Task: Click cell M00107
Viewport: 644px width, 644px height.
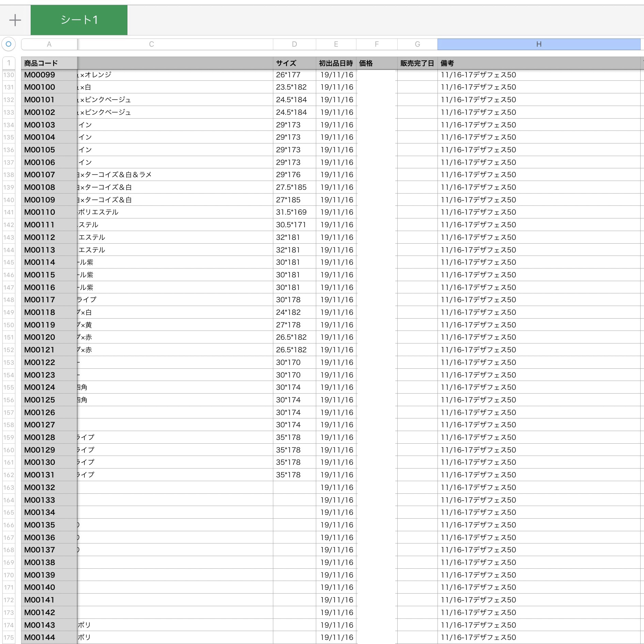Action: tap(49, 175)
